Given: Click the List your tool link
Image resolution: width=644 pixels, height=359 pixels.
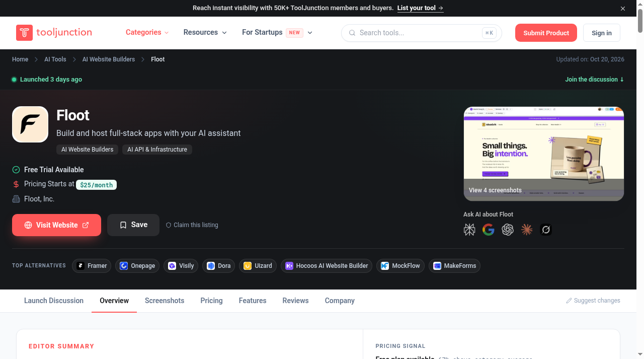Looking at the screenshot, I should coord(420,8).
